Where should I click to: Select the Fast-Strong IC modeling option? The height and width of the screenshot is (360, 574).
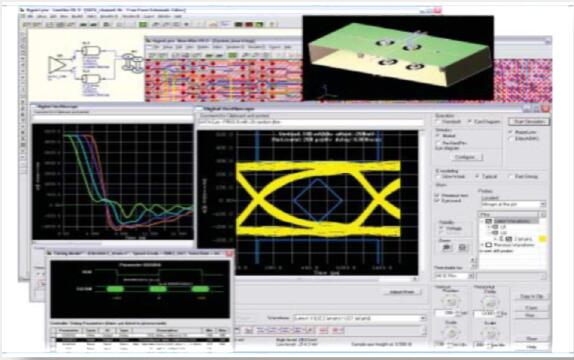(x=511, y=177)
